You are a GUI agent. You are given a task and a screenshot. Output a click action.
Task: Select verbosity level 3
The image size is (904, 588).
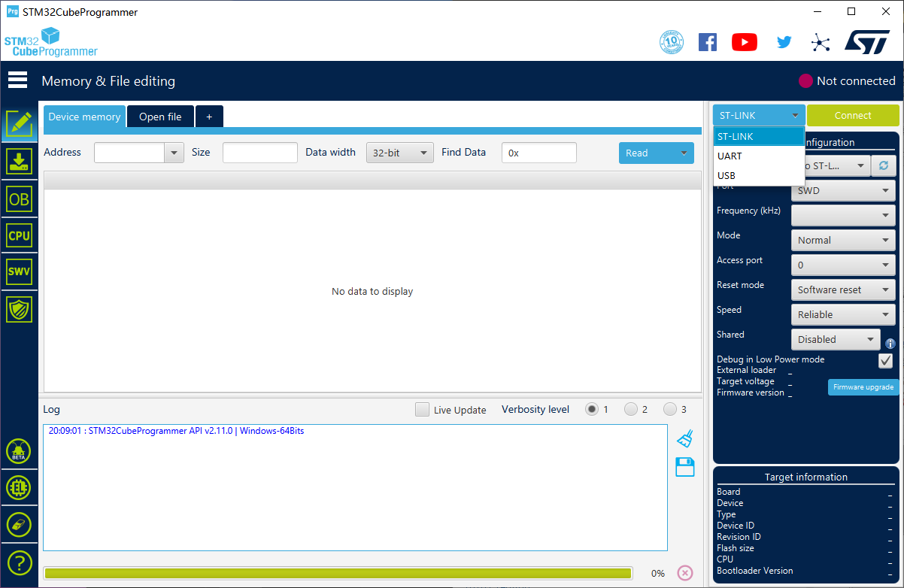670,409
